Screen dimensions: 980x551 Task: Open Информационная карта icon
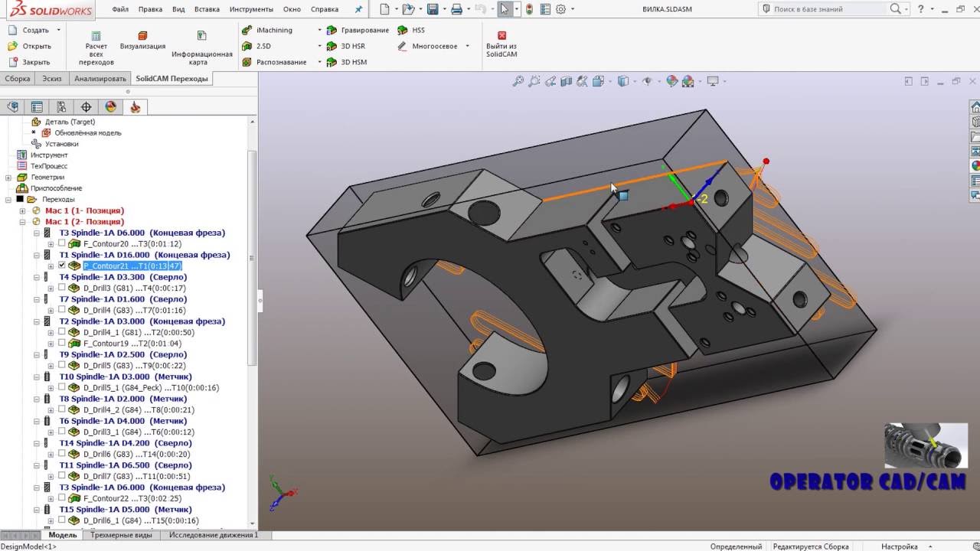click(201, 36)
